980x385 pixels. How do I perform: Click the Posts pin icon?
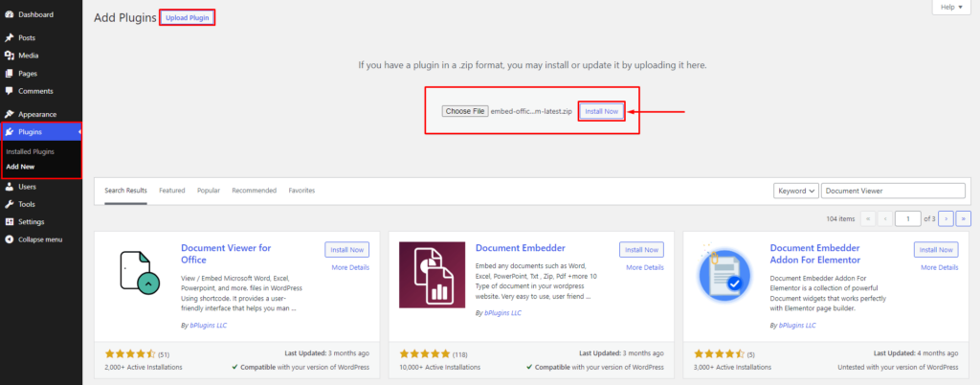[x=9, y=38]
